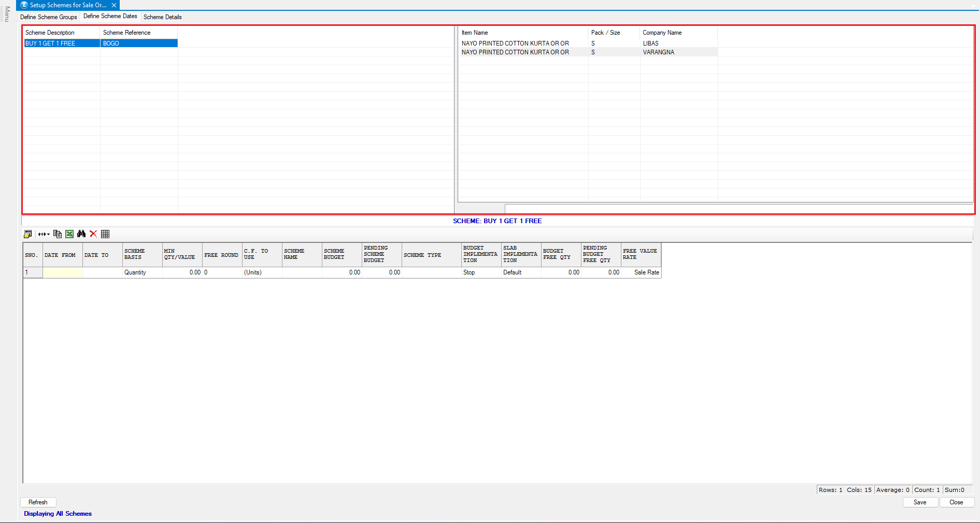Close the Setup Schemes tab

[x=114, y=5]
